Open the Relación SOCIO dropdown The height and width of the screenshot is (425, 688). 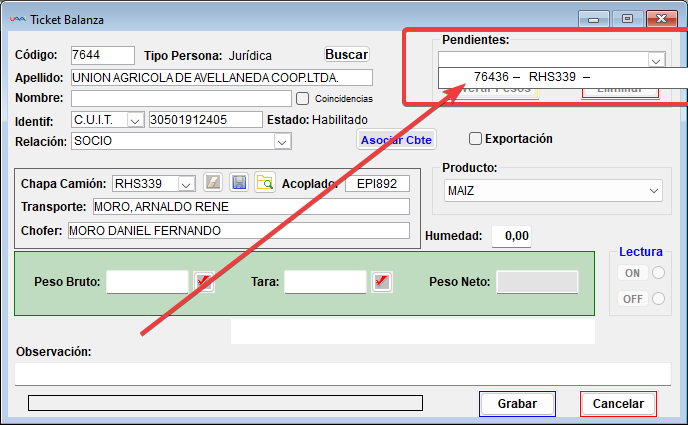tap(281, 142)
